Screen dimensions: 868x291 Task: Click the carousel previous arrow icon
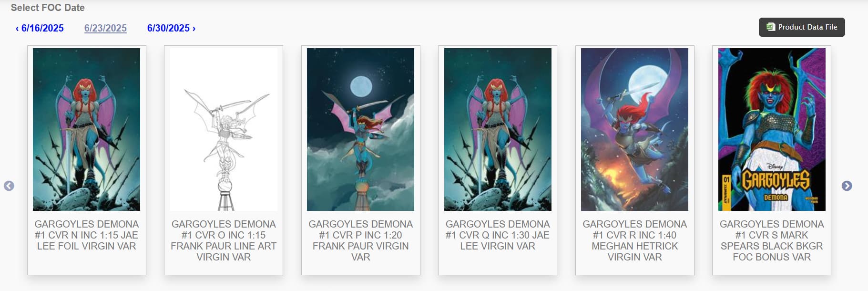pyautogui.click(x=9, y=186)
